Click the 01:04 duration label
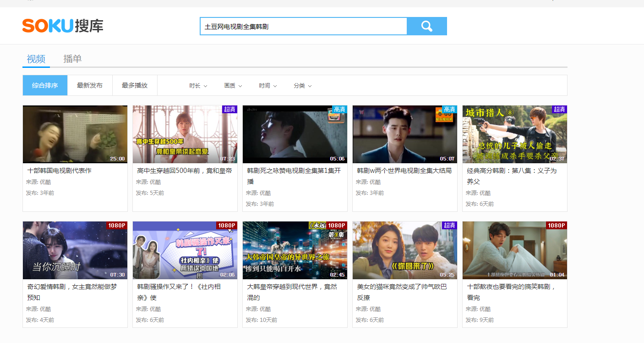 (x=557, y=275)
